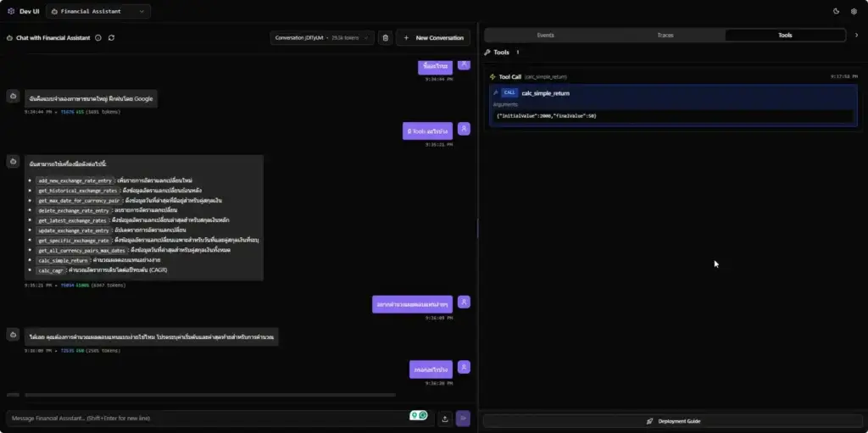This screenshot has width=868, height=433.
Task: Open the Conversation selector dropdown
Action: point(322,37)
